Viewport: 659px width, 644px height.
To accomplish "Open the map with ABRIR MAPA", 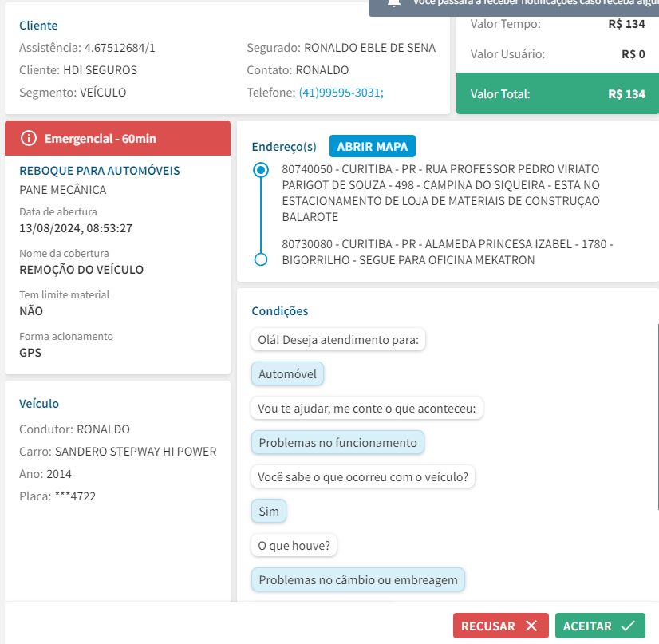I will (x=373, y=146).
